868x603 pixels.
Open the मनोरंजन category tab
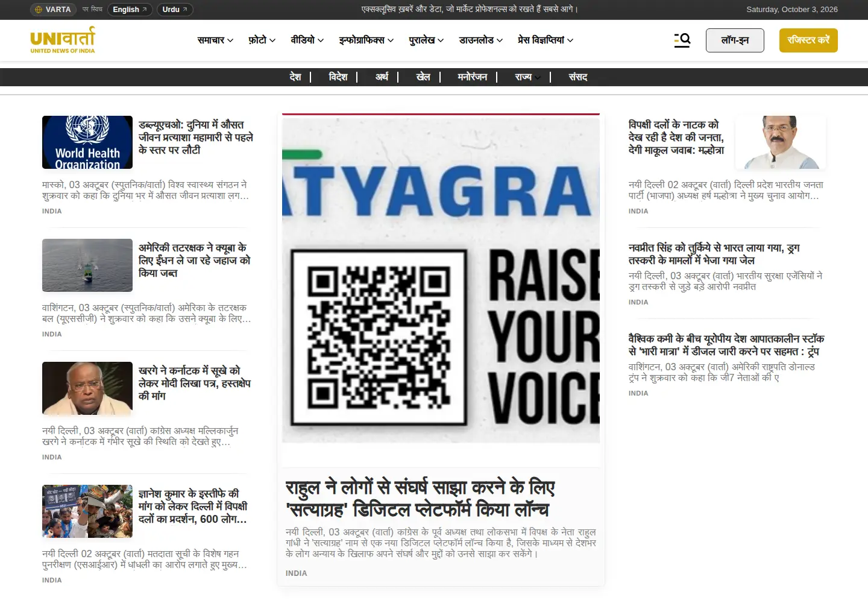(x=472, y=77)
